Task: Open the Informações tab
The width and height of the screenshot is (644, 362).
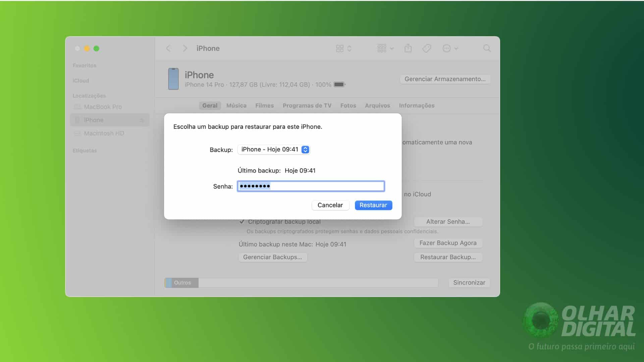Action: coord(417,106)
